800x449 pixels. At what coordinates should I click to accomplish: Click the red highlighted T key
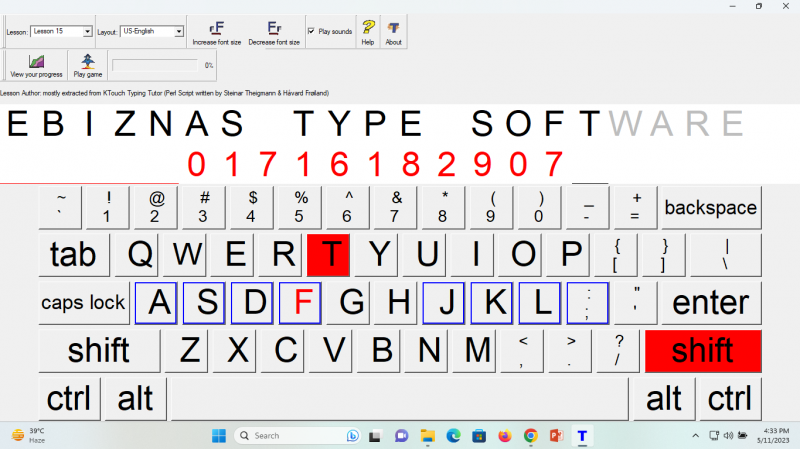(x=328, y=254)
